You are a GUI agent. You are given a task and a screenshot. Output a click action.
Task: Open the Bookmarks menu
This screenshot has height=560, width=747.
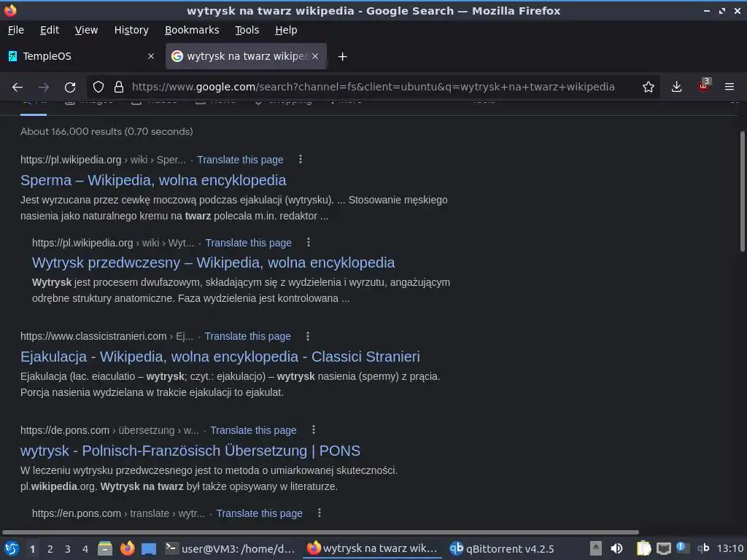[192, 30]
